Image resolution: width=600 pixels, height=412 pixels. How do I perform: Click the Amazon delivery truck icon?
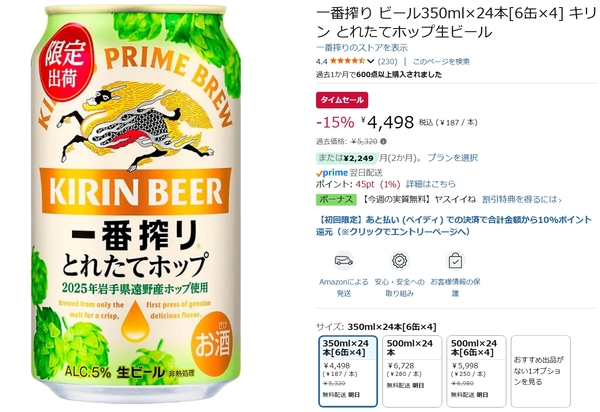pos(343,261)
